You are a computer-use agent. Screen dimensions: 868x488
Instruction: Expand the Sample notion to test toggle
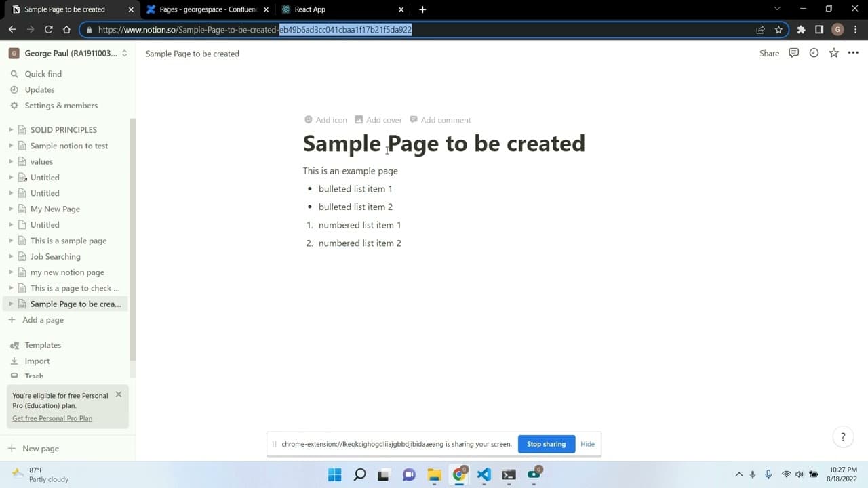11,146
